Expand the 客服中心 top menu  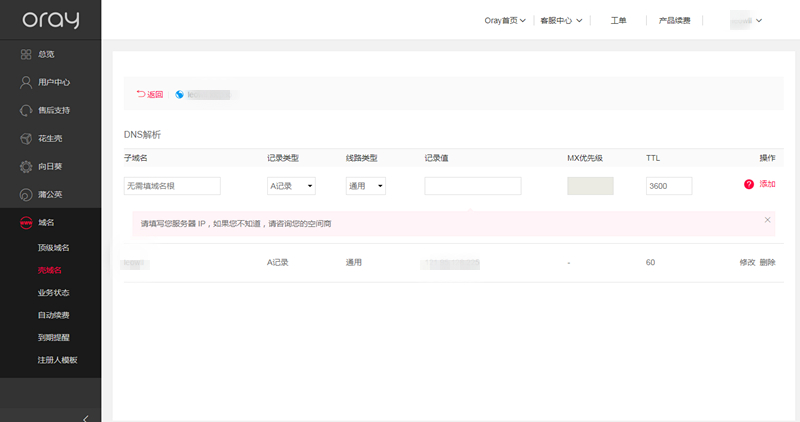(561, 20)
